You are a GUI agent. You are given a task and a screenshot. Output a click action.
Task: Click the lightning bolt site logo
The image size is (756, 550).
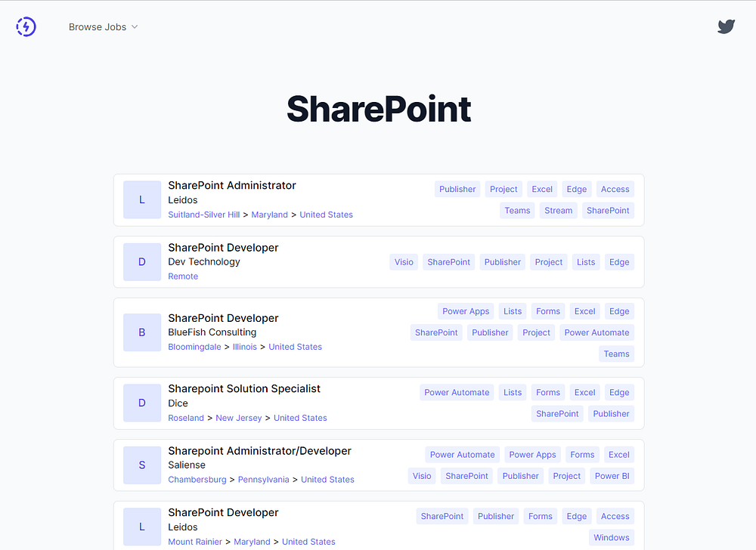[26, 26]
